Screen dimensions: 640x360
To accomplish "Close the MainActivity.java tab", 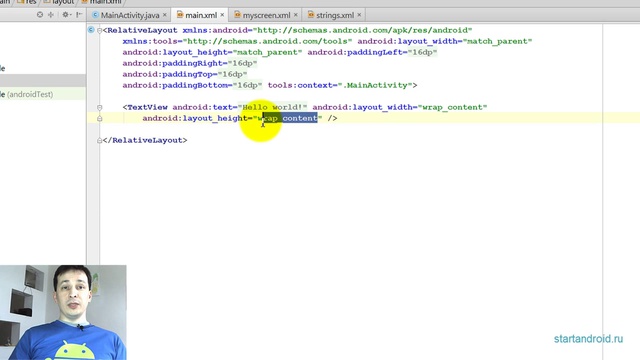I will point(164,15).
